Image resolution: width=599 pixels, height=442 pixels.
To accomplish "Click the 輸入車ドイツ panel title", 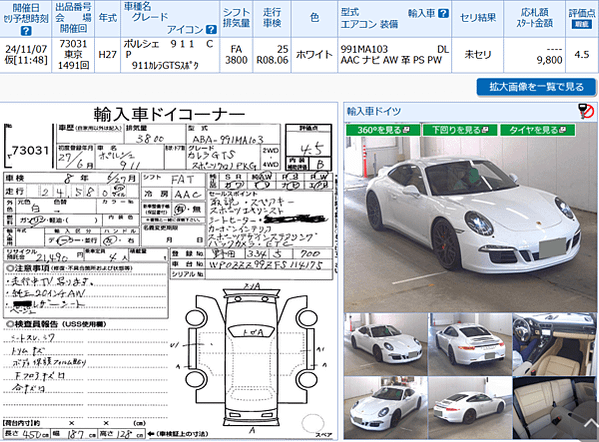I will click(374, 111).
